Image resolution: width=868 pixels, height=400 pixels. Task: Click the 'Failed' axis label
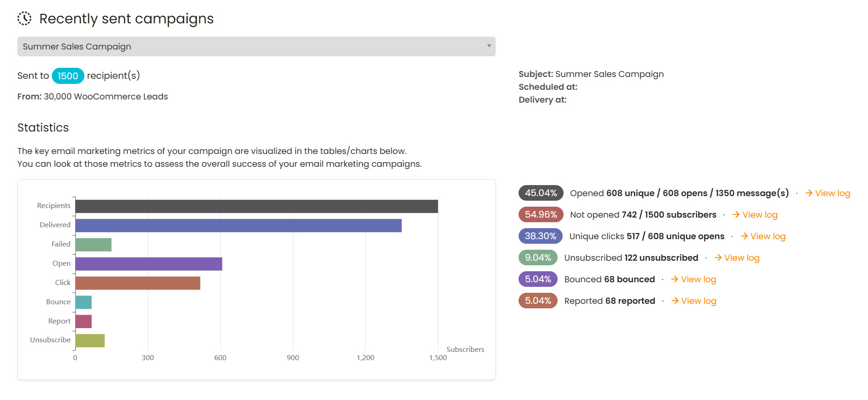[x=61, y=244]
